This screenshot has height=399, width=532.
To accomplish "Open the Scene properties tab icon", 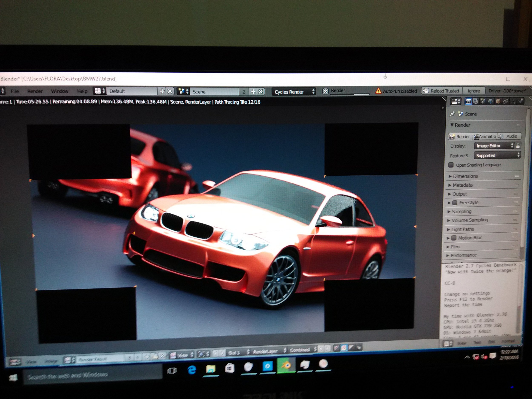I will (x=483, y=101).
